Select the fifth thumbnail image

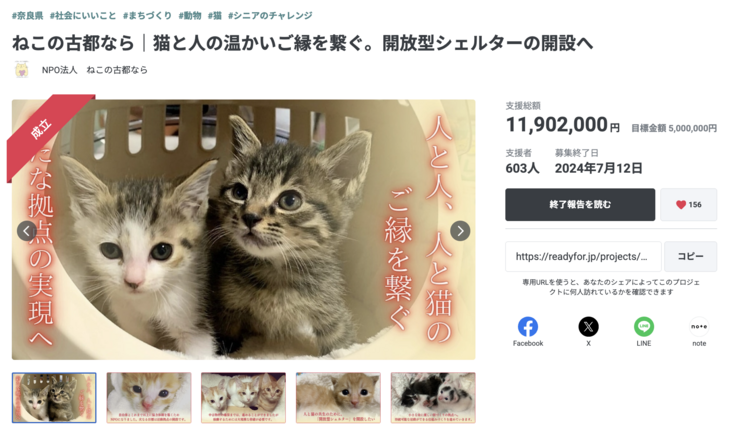432,398
